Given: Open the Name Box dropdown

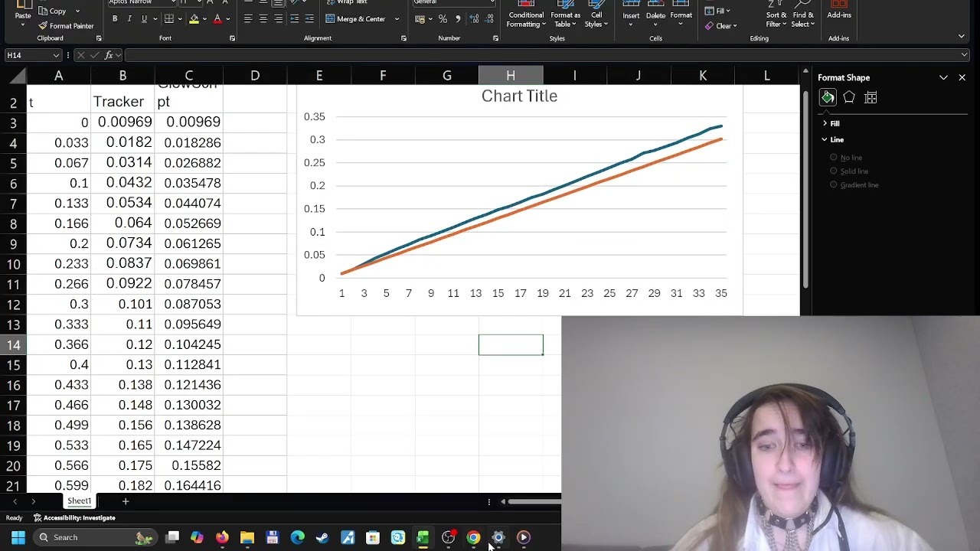Looking at the screenshot, I should tap(56, 55).
